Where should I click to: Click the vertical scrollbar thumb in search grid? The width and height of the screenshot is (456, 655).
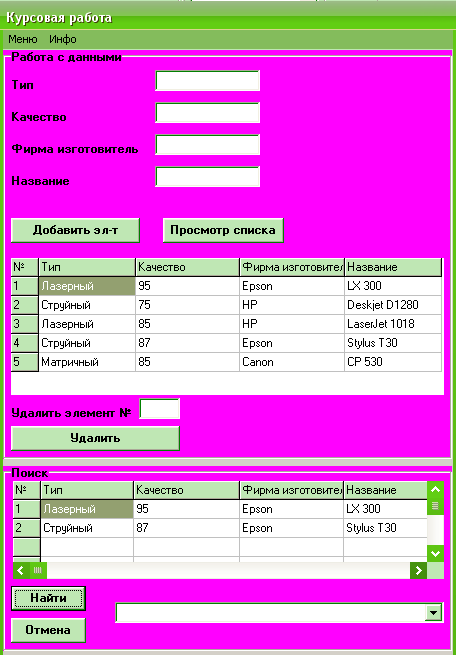coord(436,506)
